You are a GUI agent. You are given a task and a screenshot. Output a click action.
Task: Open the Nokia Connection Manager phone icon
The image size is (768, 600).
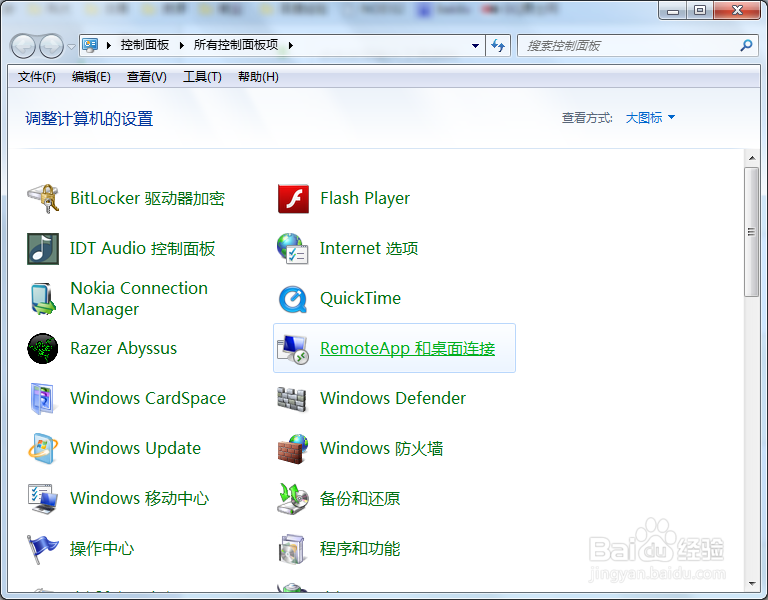click(x=43, y=299)
